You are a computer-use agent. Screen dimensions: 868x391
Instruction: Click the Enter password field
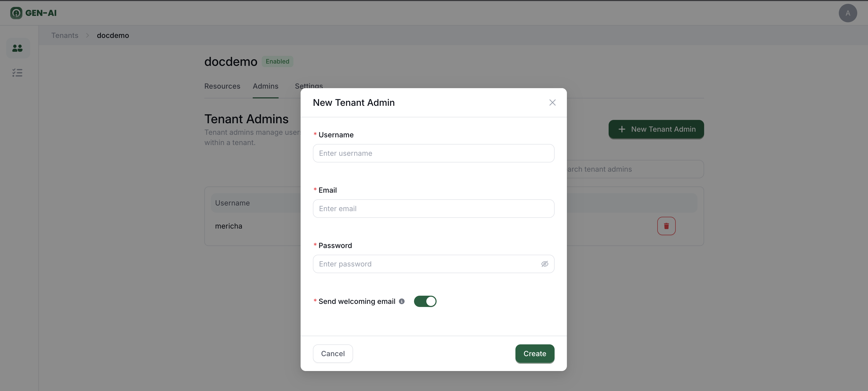point(426,264)
